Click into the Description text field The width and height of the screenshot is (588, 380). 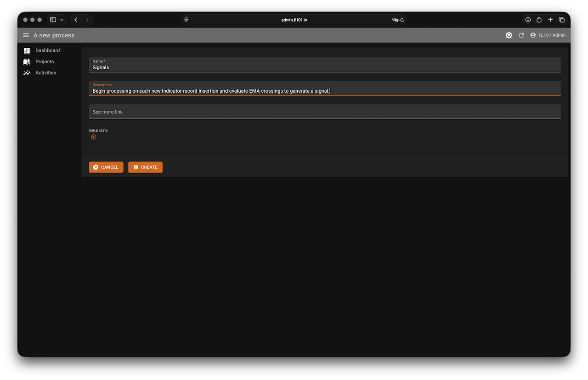(x=324, y=91)
